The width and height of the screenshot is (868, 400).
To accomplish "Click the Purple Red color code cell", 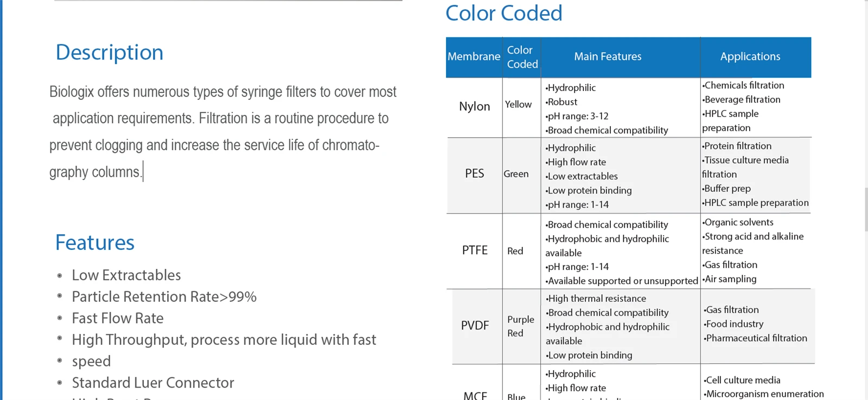I will coord(521,326).
